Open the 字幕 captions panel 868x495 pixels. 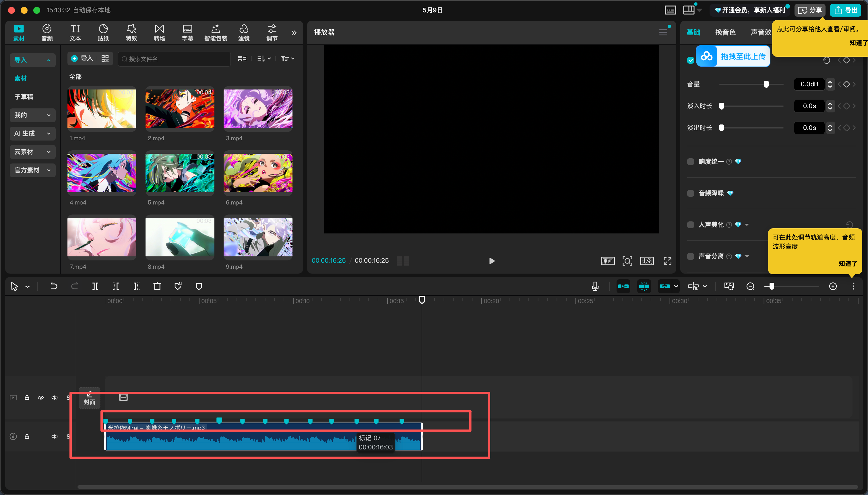[x=187, y=33]
